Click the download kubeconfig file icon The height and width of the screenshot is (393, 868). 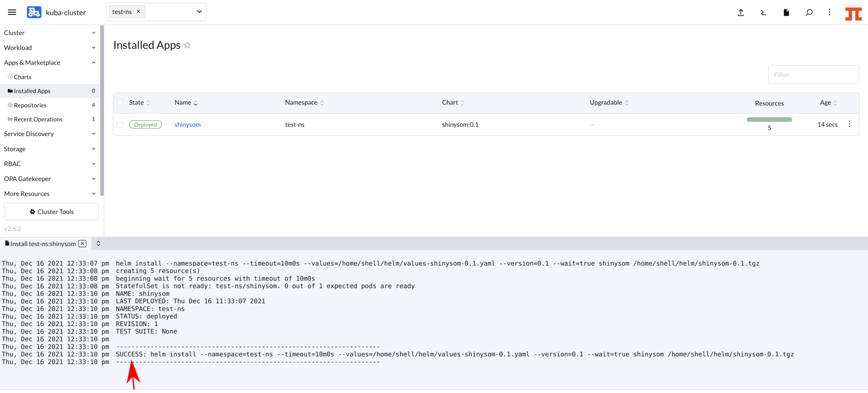(x=786, y=13)
